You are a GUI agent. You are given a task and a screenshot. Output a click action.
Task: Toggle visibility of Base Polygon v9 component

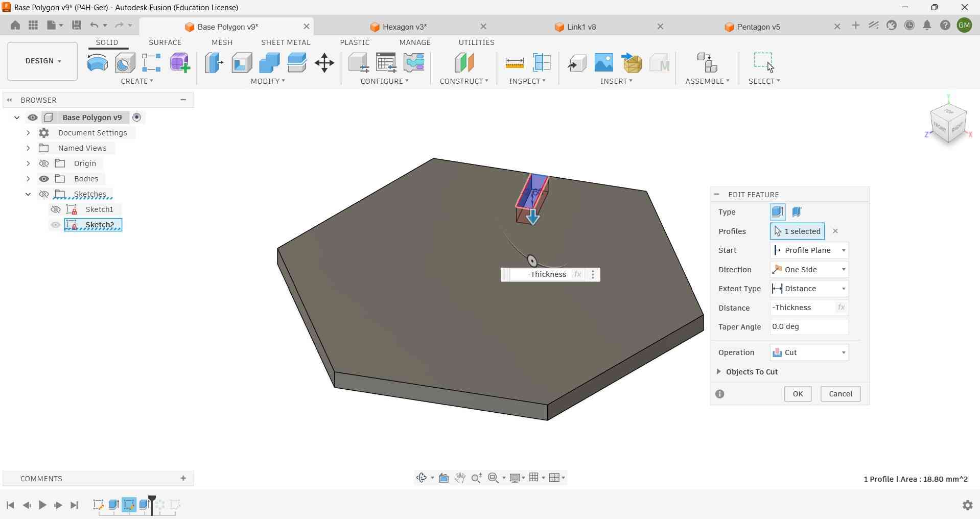click(33, 117)
